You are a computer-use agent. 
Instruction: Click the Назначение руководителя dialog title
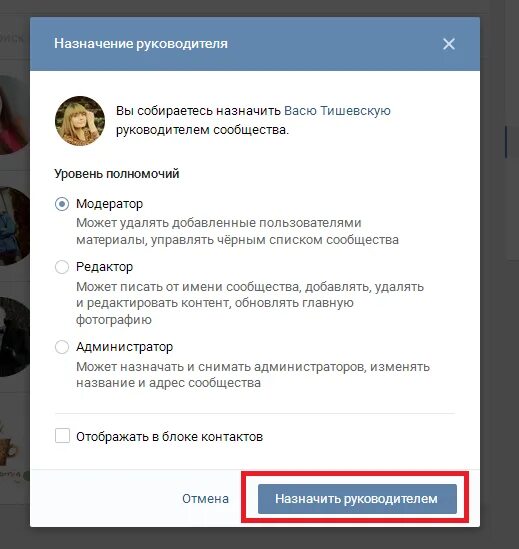[141, 44]
